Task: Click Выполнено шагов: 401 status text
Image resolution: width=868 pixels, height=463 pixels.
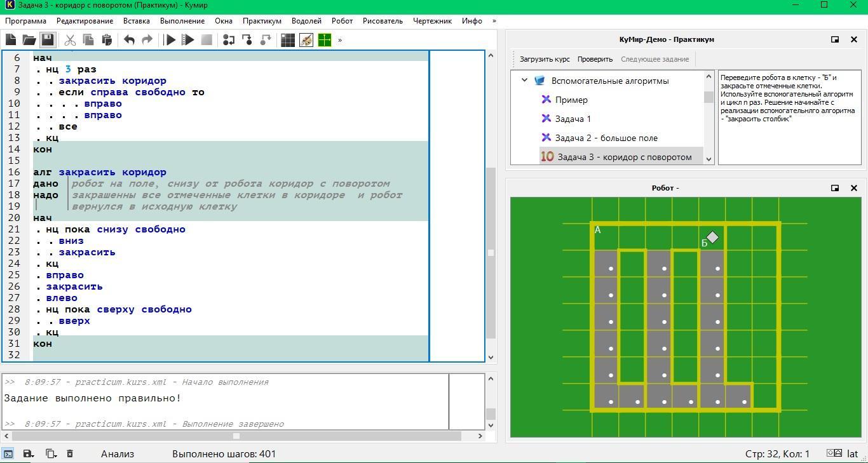Action: pos(224,453)
